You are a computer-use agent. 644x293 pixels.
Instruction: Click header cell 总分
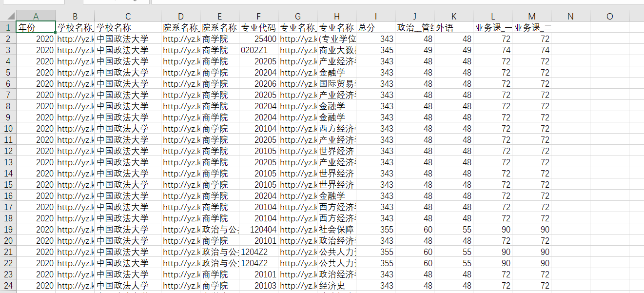point(376,27)
